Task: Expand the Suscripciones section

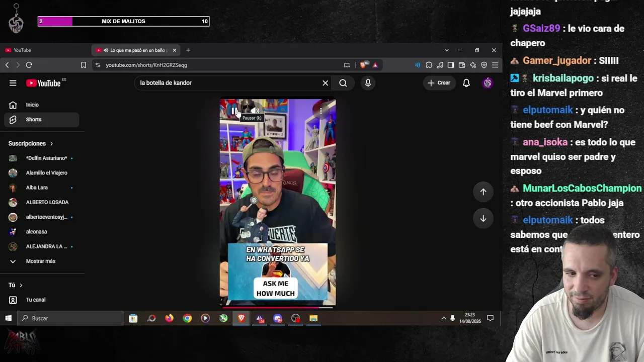Action: (x=31, y=143)
